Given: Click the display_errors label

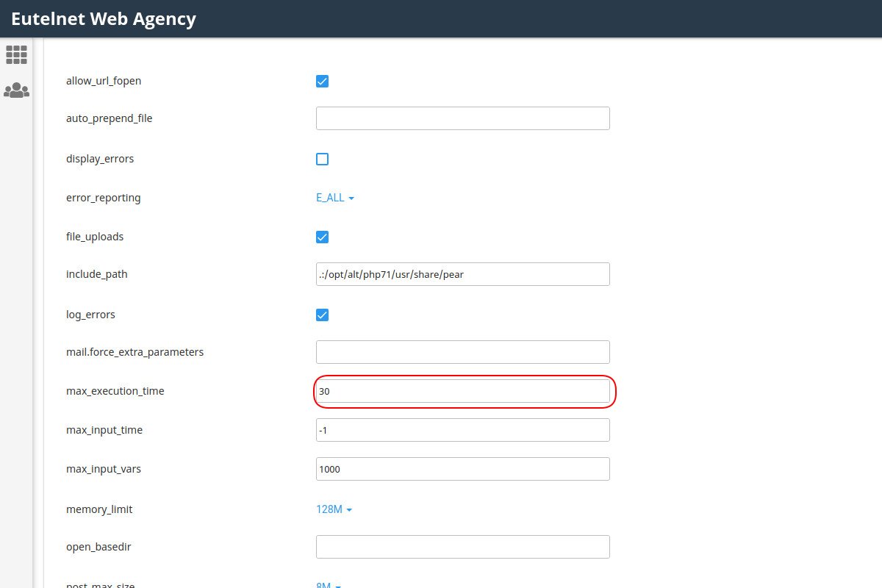Looking at the screenshot, I should (100, 159).
